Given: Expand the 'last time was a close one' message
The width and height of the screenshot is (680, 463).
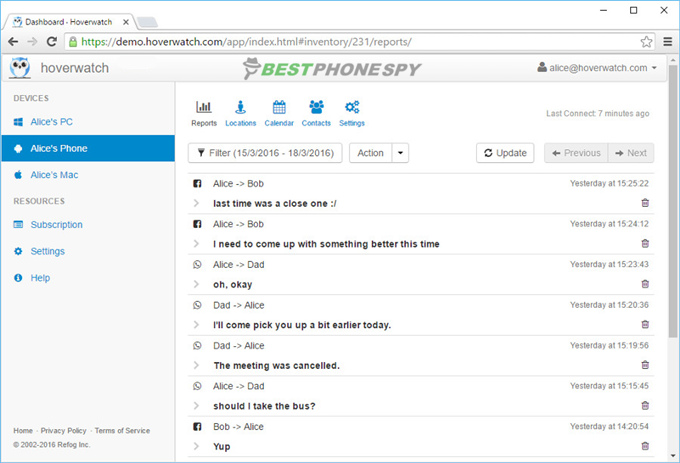Looking at the screenshot, I should [x=196, y=203].
